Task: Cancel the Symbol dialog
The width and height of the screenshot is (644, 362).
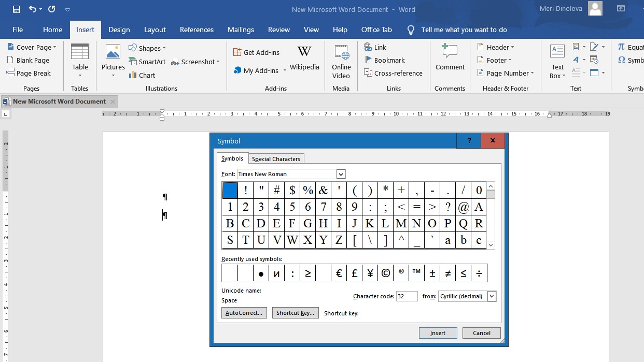Action: (482, 333)
